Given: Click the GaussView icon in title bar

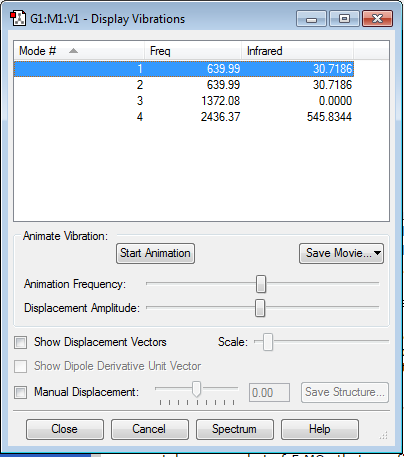Looking at the screenshot, I should (x=18, y=18).
